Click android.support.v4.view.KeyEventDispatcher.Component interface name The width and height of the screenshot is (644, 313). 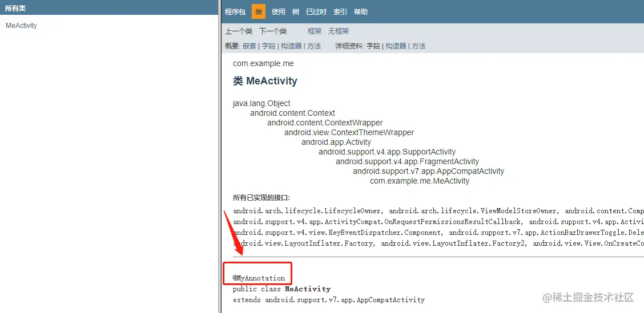[336, 233]
